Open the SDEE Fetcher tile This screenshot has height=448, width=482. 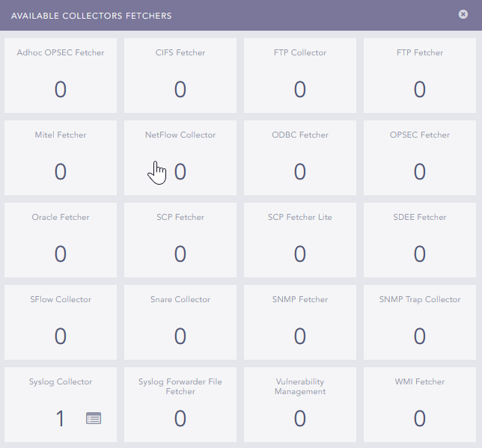pos(420,240)
